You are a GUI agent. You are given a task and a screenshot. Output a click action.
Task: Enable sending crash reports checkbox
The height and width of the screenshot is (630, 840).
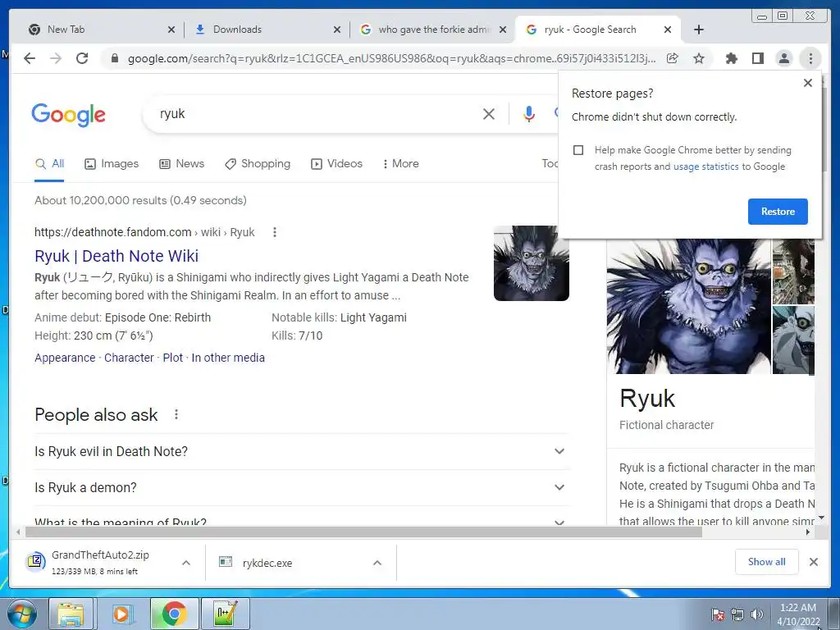578,150
